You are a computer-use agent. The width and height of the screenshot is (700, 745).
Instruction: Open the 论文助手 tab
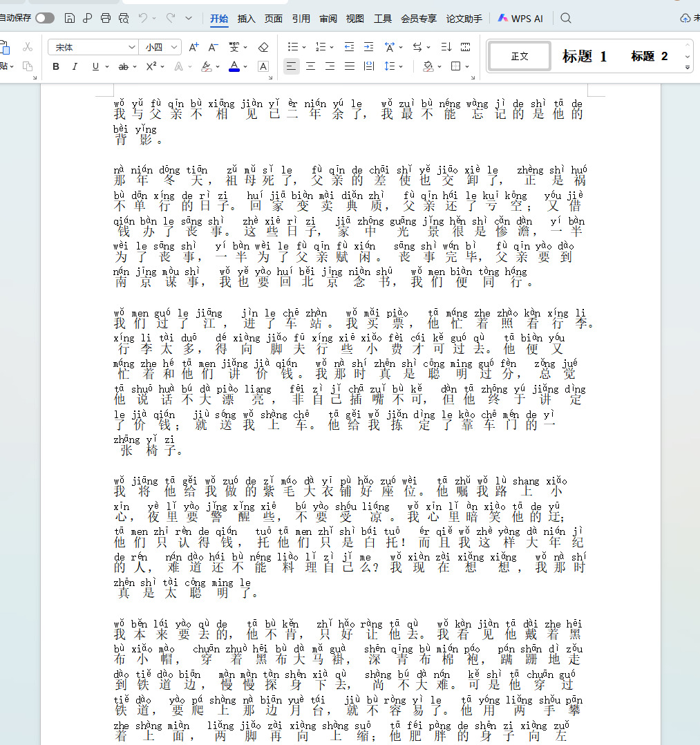click(x=464, y=19)
